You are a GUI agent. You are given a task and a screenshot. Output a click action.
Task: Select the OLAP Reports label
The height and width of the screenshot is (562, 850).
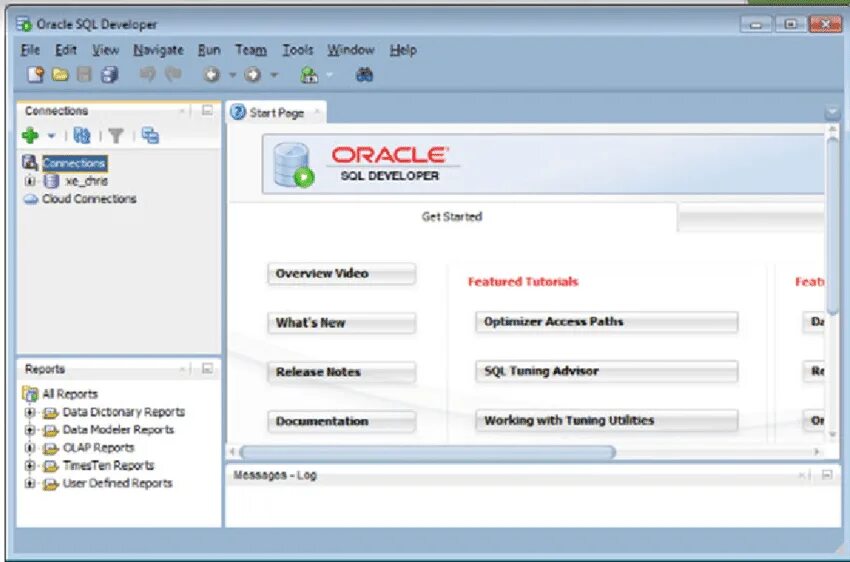click(99, 448)
